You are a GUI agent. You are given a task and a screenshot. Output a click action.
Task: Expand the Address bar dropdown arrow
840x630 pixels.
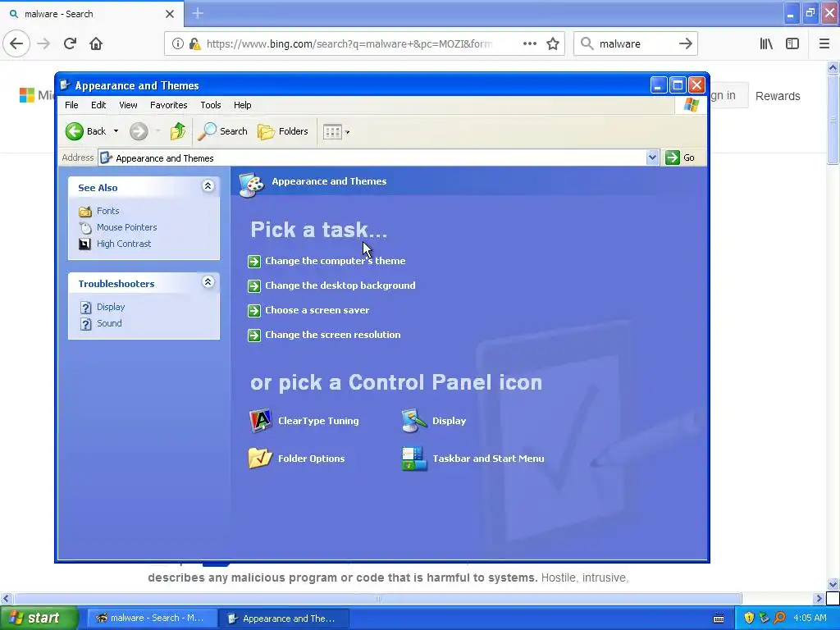[x=652, y=157]
